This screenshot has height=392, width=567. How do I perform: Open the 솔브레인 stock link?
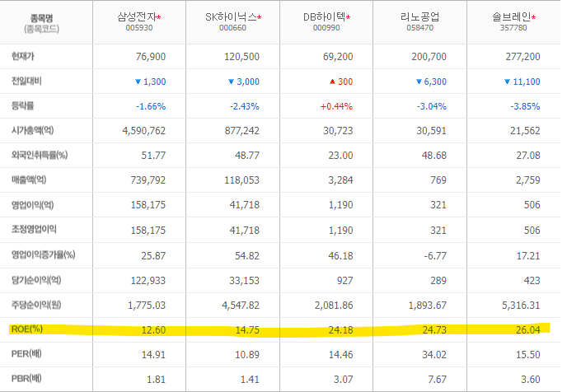point(512,16)
